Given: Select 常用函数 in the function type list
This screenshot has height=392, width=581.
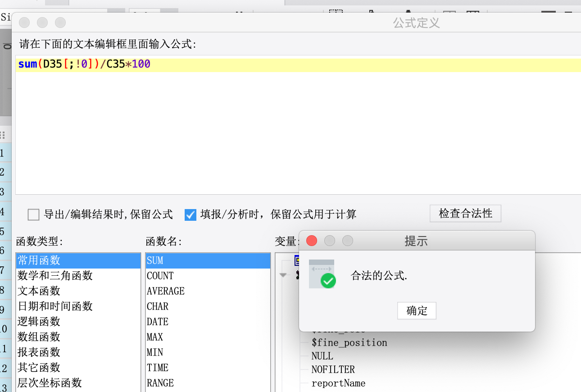Looking at the screenshot, I should [78, 260].
